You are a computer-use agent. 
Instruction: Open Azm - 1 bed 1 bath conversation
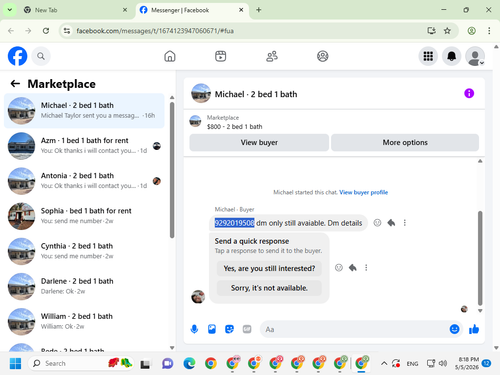click(84, 146)
